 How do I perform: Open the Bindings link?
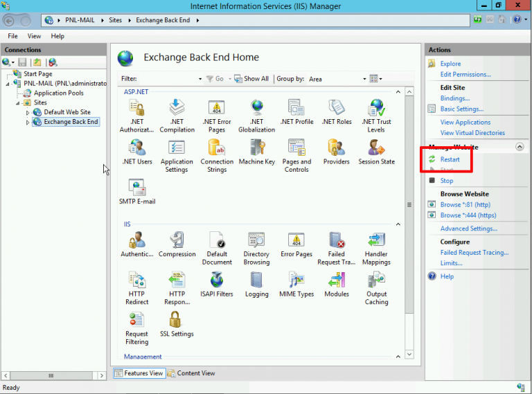tap(455, 98)
